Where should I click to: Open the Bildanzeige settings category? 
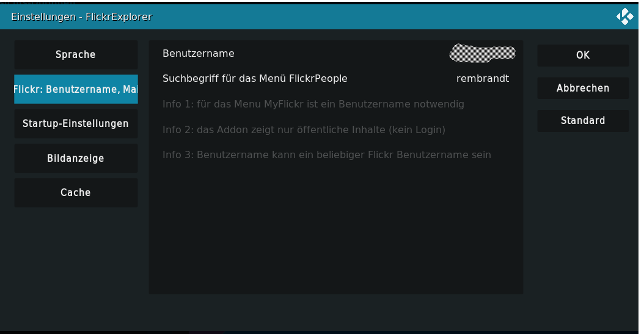pos(76,158)
